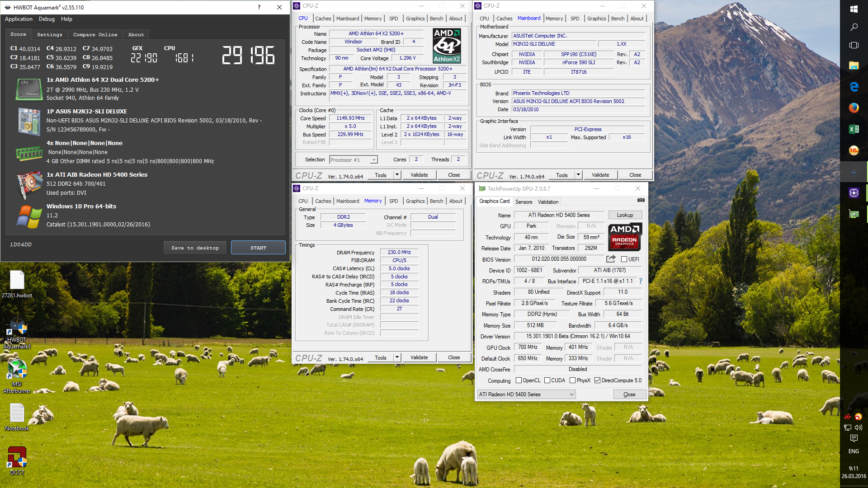Screen dimensions: 868x488
Task: Open the Aquamark About tab
Action: 136,34
